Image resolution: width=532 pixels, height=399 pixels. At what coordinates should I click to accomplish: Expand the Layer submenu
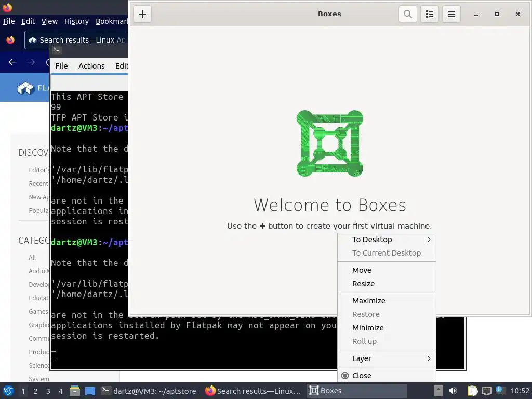coord(387,358)
